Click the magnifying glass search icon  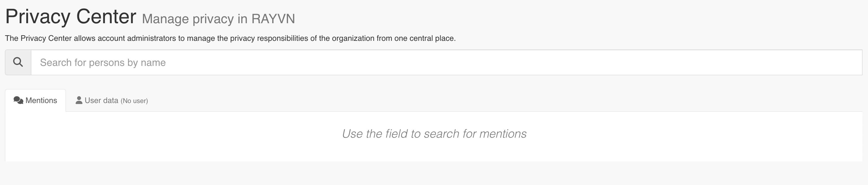coord(18,62)
